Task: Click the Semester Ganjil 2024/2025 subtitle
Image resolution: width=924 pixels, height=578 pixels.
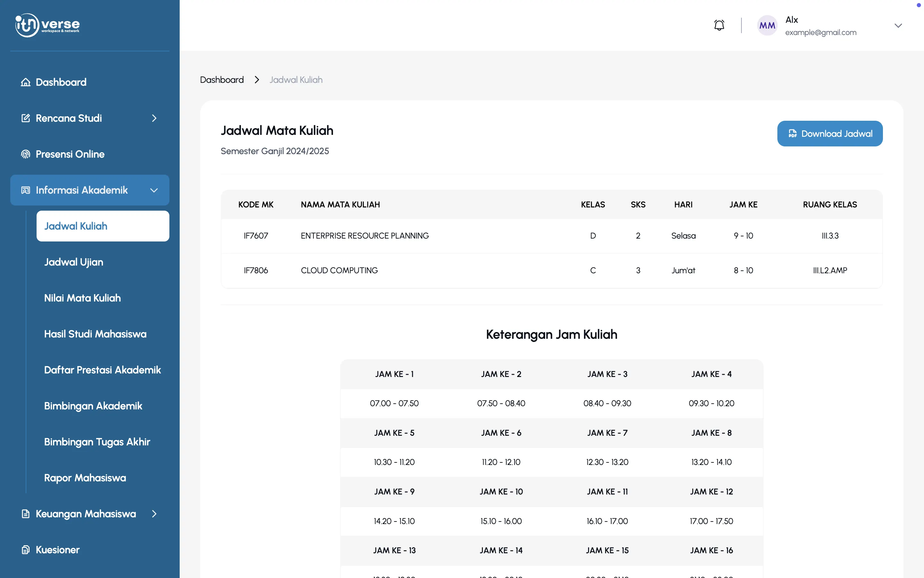Action: pyautogui.click(x=275, y=151)
